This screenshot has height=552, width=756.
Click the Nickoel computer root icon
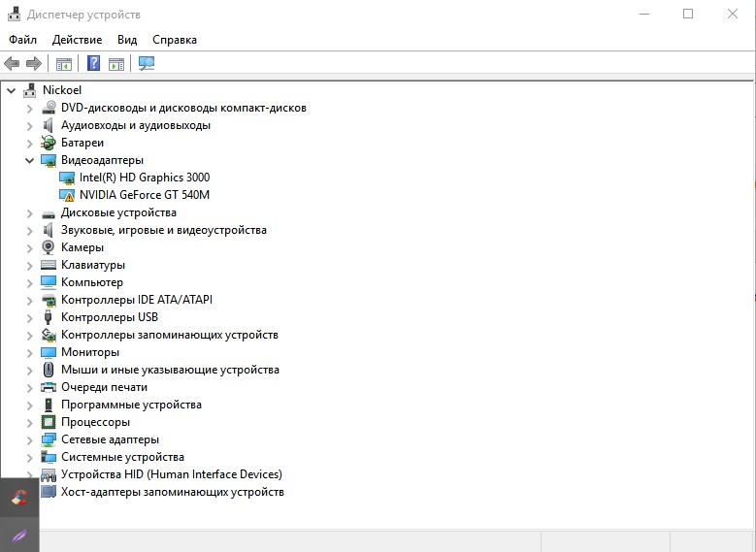click(30, 90)
